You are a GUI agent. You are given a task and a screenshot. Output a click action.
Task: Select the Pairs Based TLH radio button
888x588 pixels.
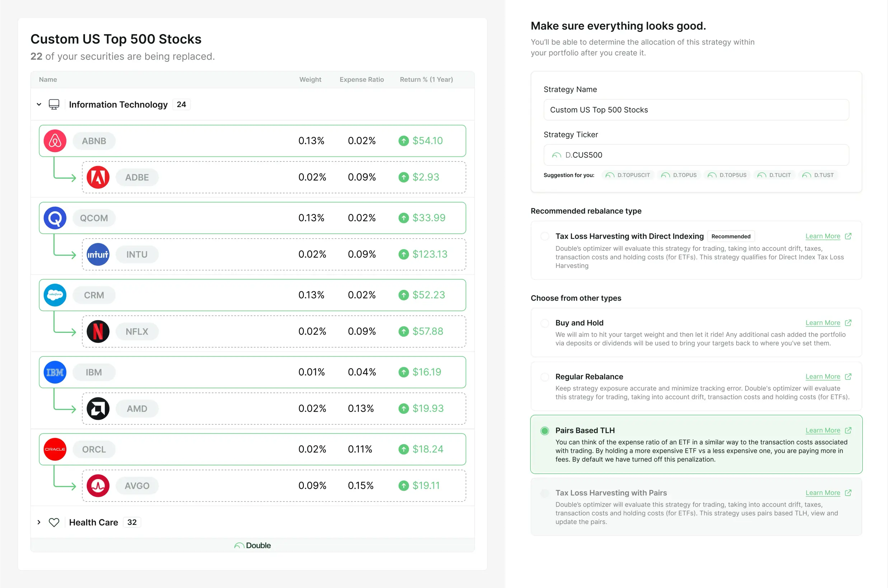pos(545,431)
